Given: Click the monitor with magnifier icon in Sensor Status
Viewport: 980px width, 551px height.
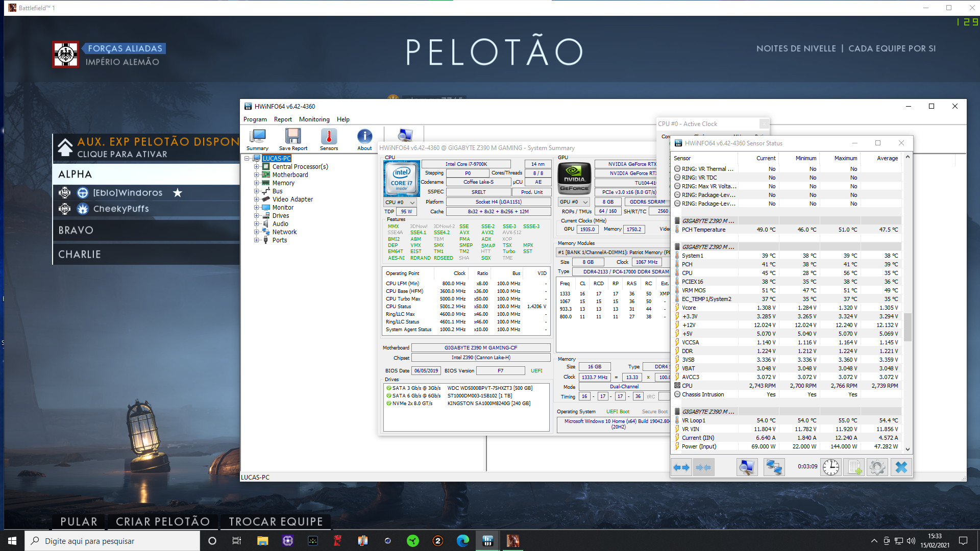Looking at the screenshot, I should [747, 467].
